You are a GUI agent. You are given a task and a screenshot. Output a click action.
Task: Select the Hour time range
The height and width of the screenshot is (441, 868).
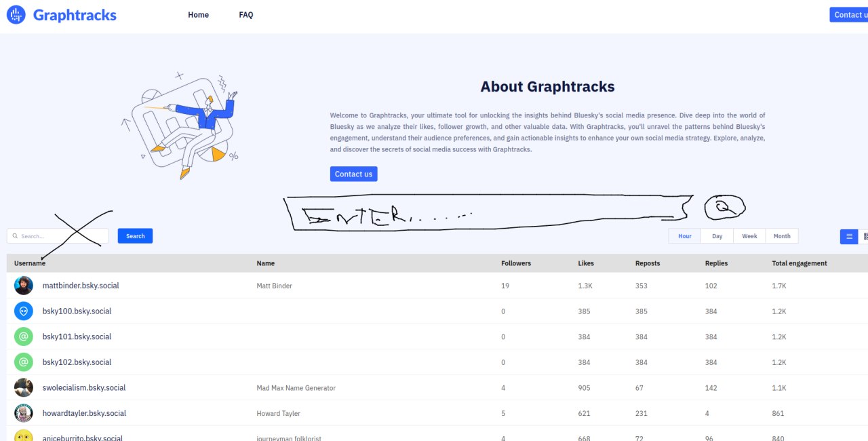tap(685, 236)
